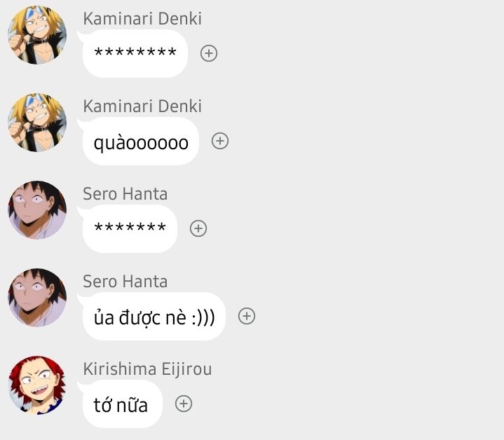This screenshot has width=504, height=440.
Task: Open Sero's avatar beside "ủa được nè" message
Action: (37, 297)
